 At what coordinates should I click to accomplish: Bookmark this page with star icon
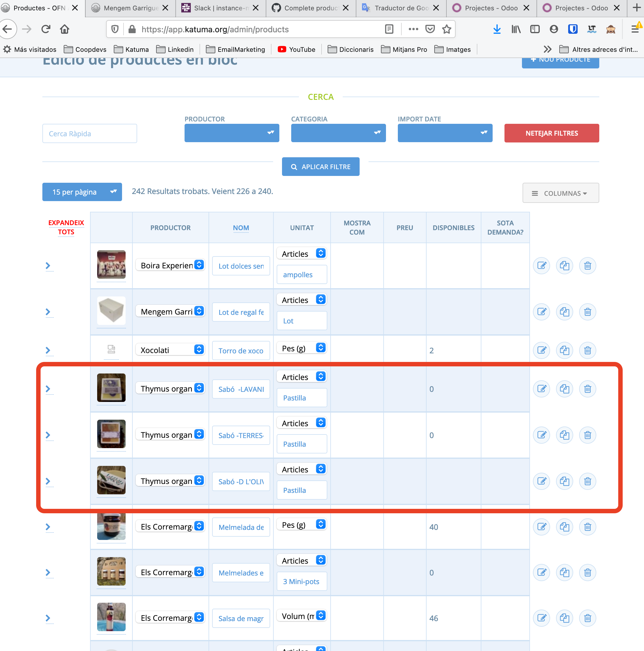click(x=446, y=29)
